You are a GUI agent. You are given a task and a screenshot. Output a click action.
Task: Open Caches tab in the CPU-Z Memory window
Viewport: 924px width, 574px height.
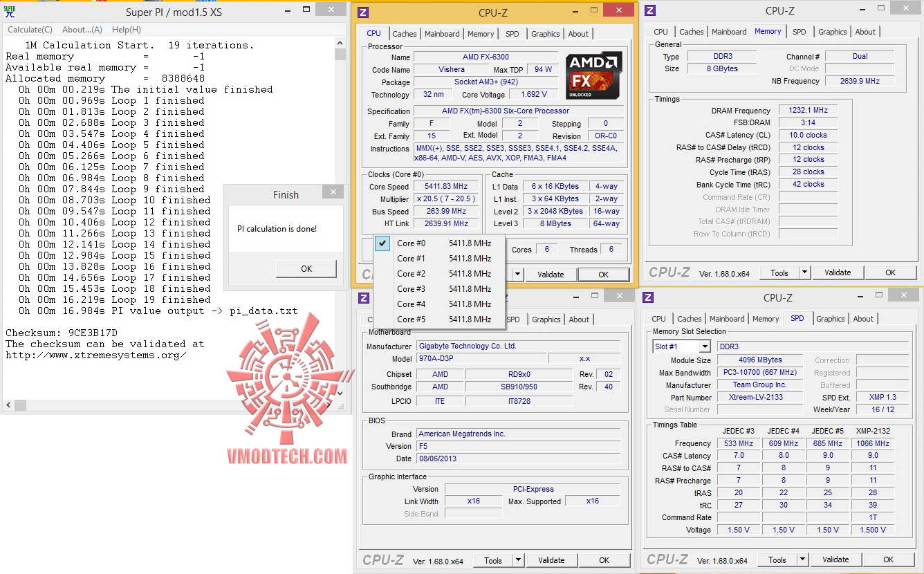(692, 32)
